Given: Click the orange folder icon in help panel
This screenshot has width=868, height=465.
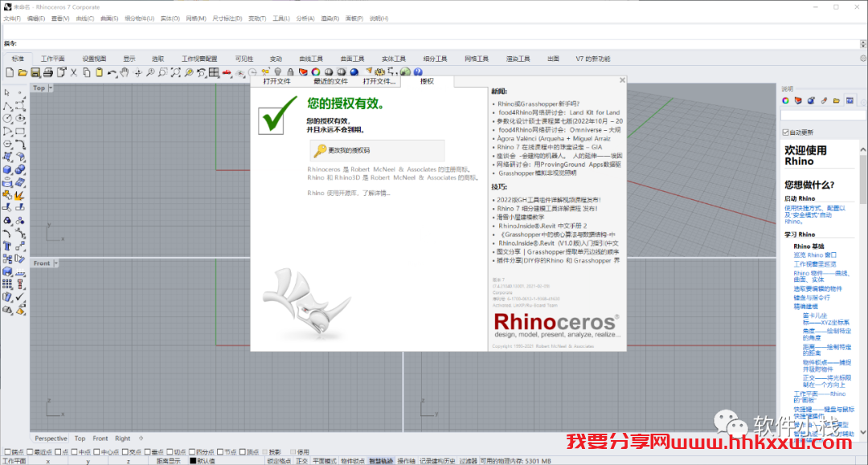Looking at the screenshot, I should (837, 100).
